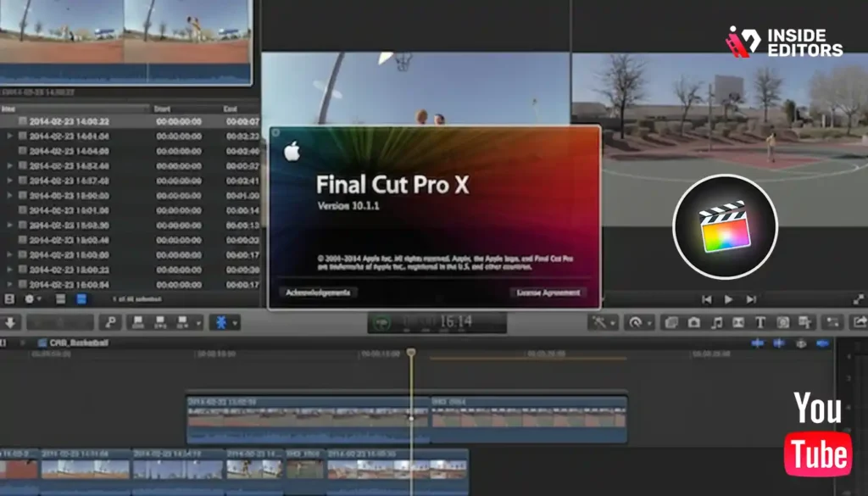Click the Connect clip to storyline icon

[138, 322]
